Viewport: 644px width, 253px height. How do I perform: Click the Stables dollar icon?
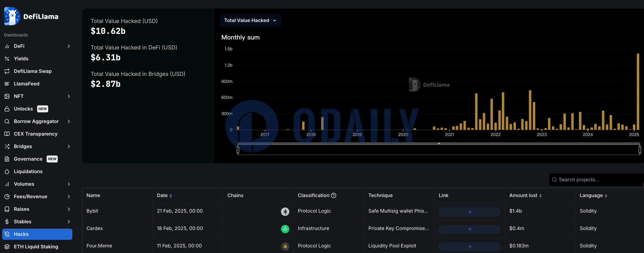(x=7, y=221)
